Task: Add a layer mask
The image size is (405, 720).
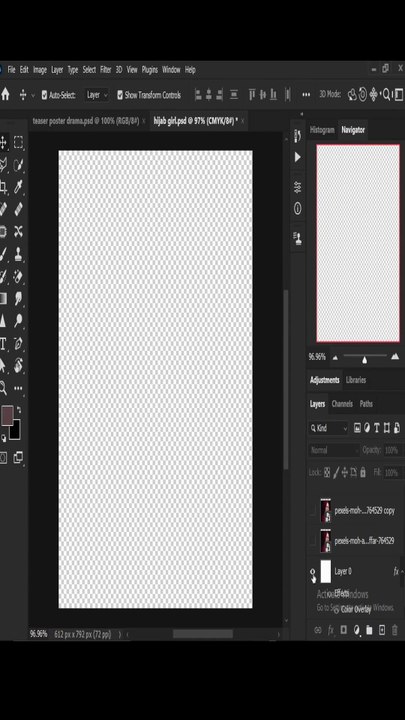Action: [343, 630]
